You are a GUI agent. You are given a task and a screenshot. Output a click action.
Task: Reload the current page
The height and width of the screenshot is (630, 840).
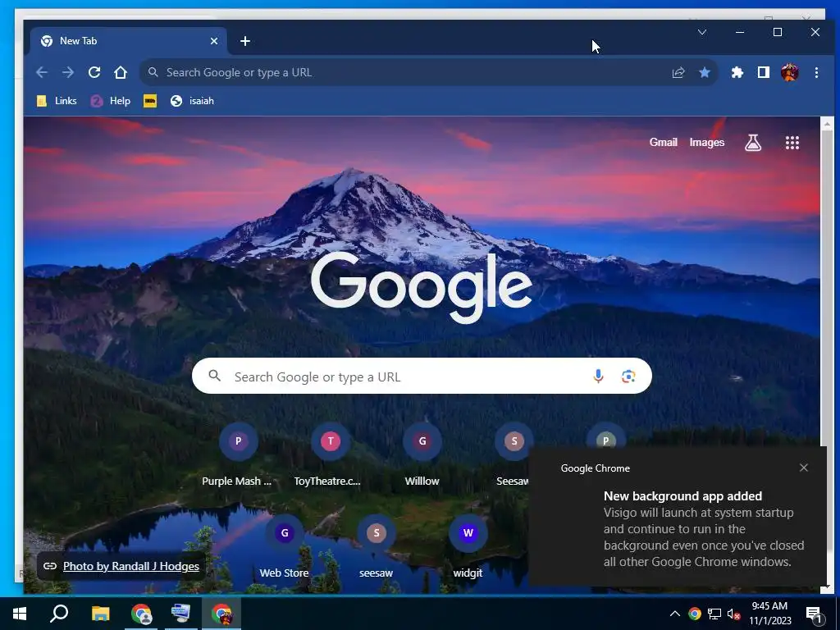click(94, 72)
